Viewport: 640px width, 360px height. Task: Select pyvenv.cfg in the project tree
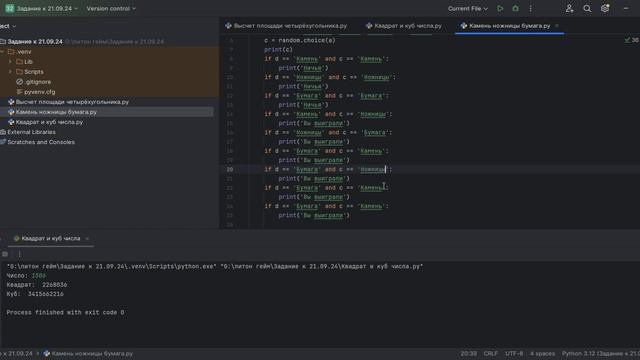pyautogui.click(x=36, y=92)
